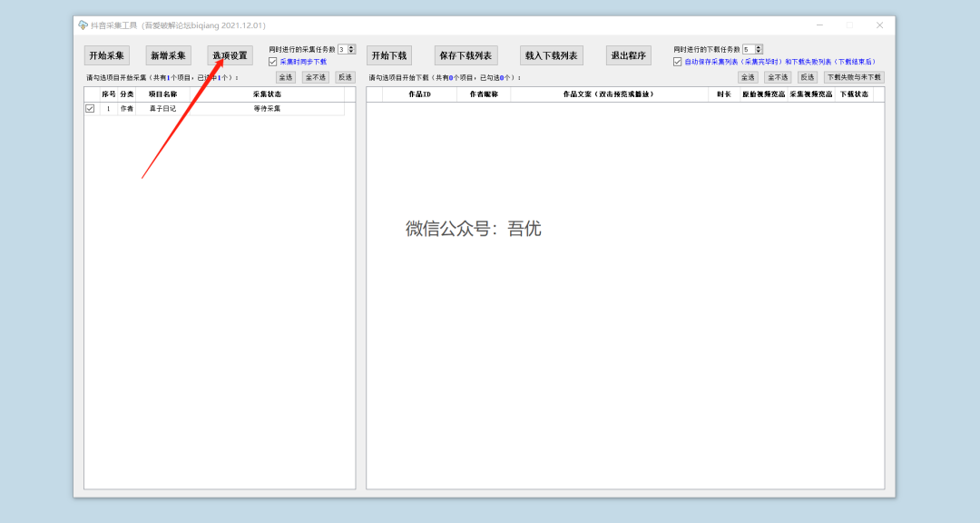Click 保存下载列表 to save list
The image size is (980, 523).
pyautogui.click(x=465, y=55)
